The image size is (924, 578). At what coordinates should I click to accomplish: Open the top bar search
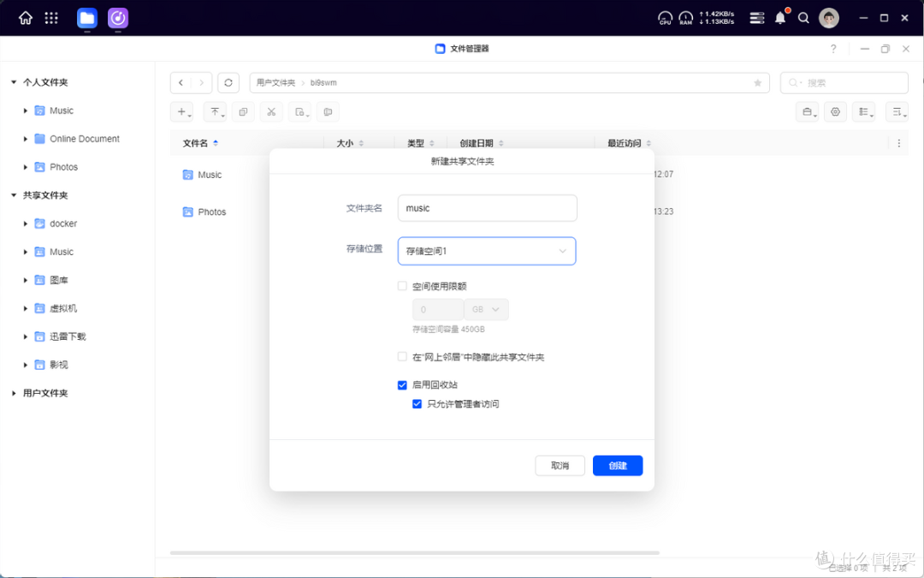coord(803,18)
